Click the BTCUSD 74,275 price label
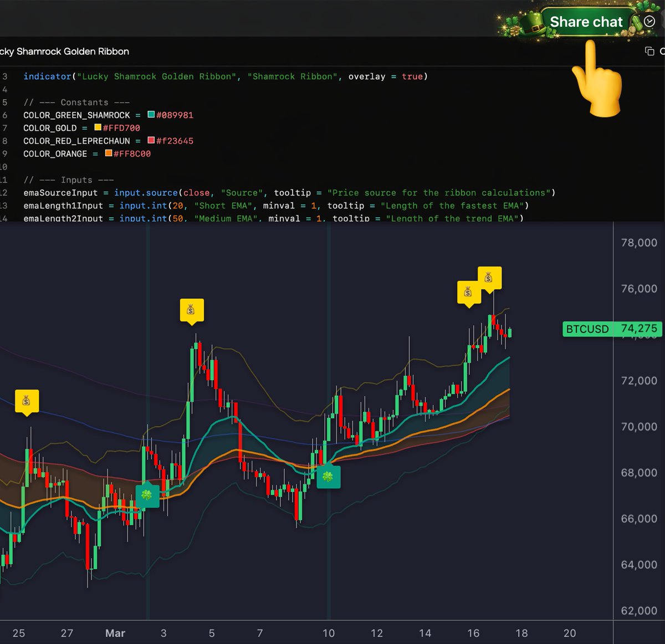Viewport: 665px width, 644px height. (612, 329)
